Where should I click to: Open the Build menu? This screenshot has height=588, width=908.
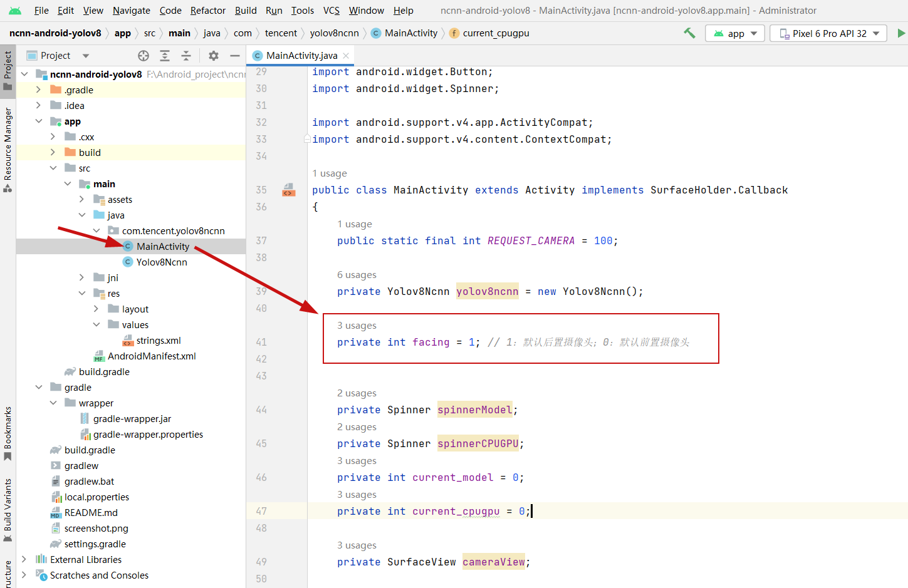[246, 11]
